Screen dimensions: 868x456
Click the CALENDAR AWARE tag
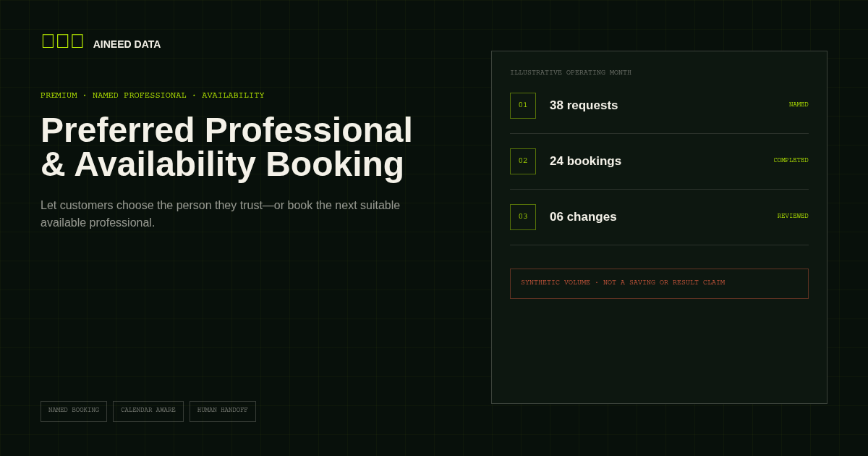pos(148,411)
